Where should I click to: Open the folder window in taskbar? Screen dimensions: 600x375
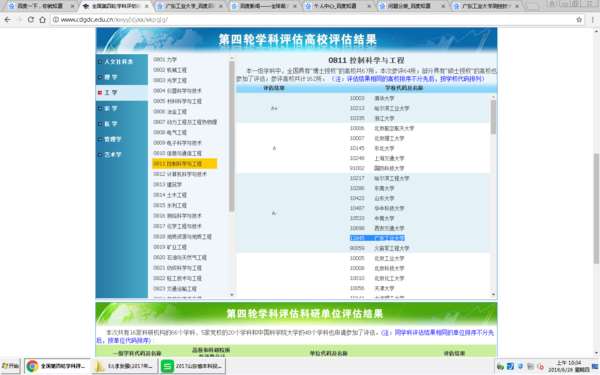point(125,366)
